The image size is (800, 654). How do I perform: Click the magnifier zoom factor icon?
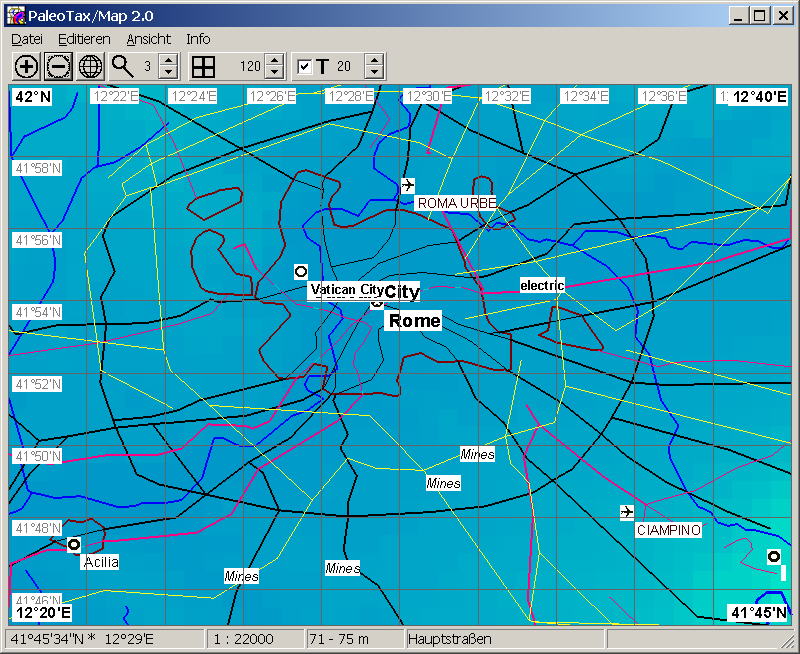click(122, 67)
